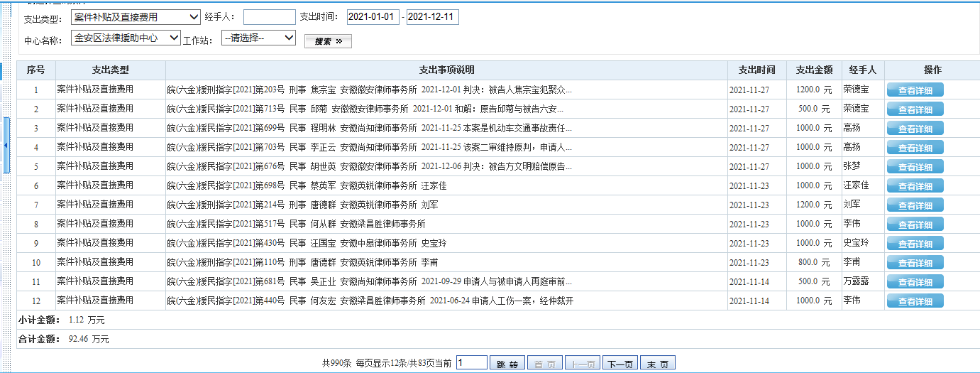Select description text for 第681号 吴正业
The image size is (980, 373).
pyautogui.click(x=369, y=282)
